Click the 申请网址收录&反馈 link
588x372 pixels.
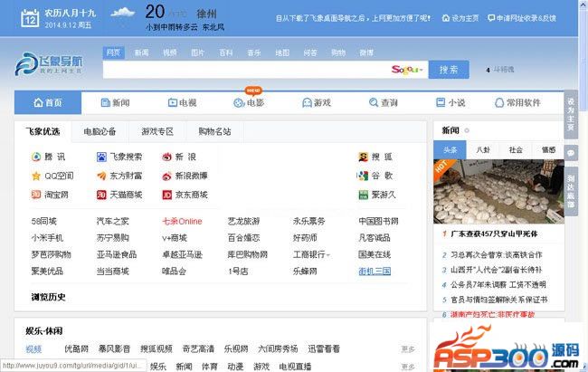pos(526,18)
